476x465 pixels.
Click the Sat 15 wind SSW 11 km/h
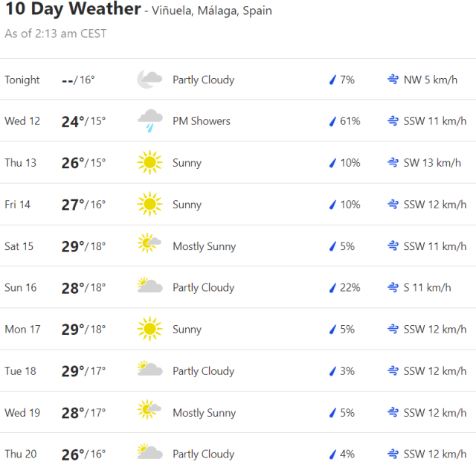[434, 246]
